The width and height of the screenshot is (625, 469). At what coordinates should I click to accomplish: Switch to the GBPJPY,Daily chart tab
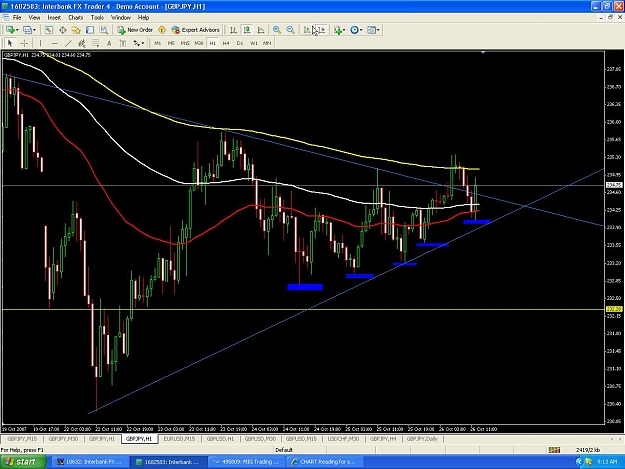click(x=422, y=439)
